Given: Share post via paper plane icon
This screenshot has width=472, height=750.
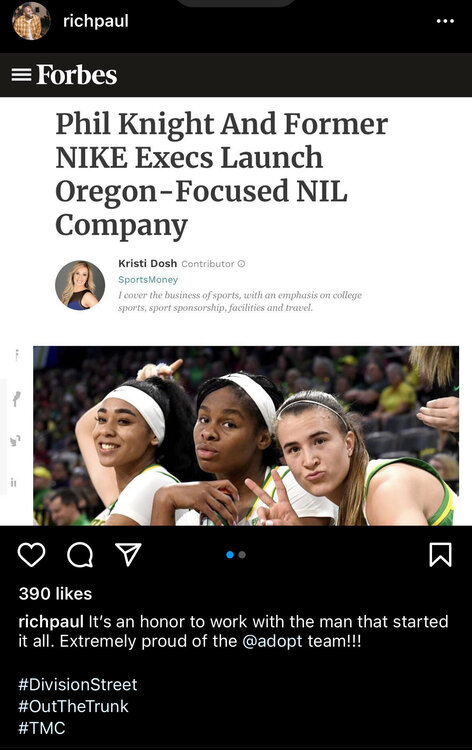Looking at the screenshot, I should point(128,554).
